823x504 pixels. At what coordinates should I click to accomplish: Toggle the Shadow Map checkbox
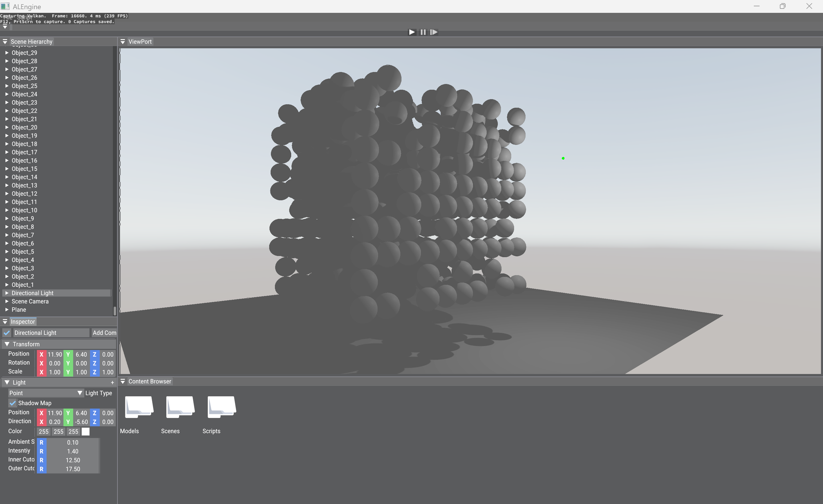(x=13, y=403)
